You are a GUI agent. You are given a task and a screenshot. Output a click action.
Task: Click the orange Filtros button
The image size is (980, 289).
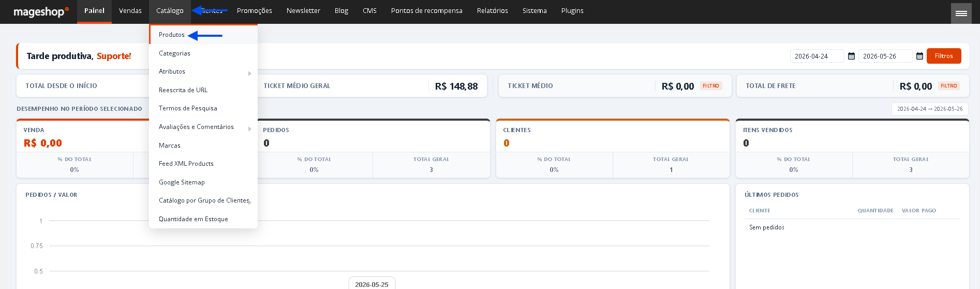click(944, 56)
